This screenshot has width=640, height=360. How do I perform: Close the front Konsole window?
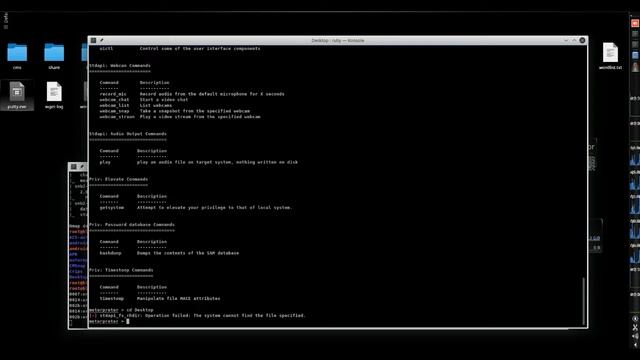pyautogui.click(x=582, y=40)
